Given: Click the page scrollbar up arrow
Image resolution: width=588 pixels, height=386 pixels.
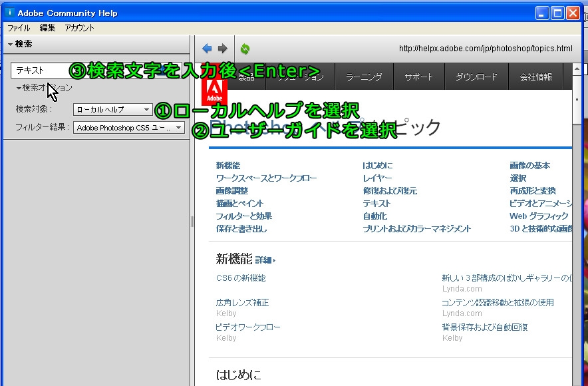Looking at the screenshot, I should pos(577,69).
